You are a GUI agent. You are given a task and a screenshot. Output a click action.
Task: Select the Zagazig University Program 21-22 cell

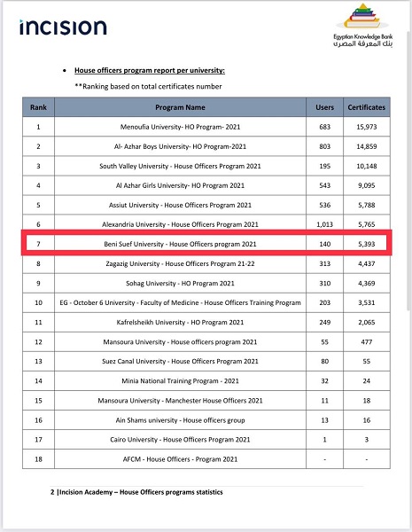coord(180,263)
